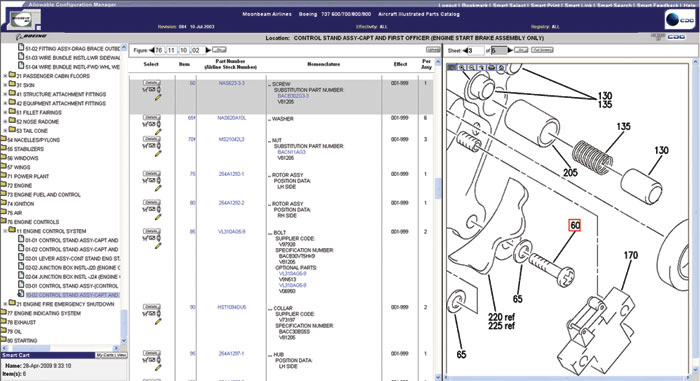Screen dimensions: 700x381
Task: Click zoom-out icon on diagram toolbar
Action: (471, 67)
